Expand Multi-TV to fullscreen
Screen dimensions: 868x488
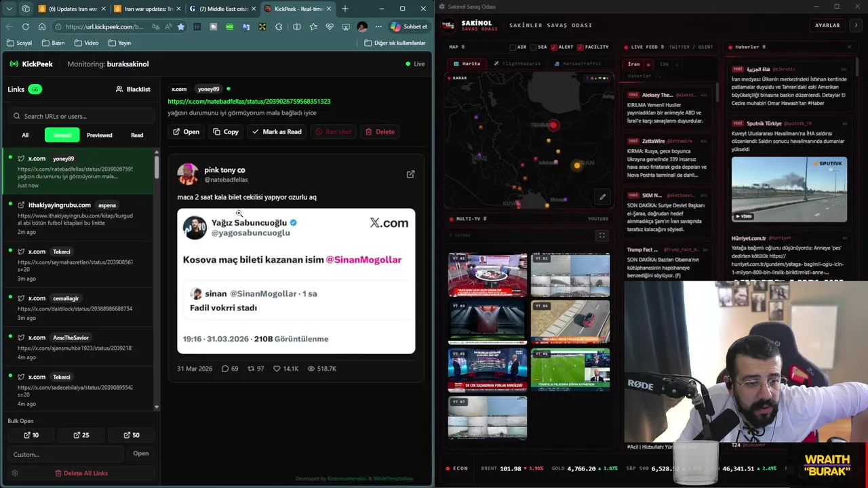click(x=601, y=235)
